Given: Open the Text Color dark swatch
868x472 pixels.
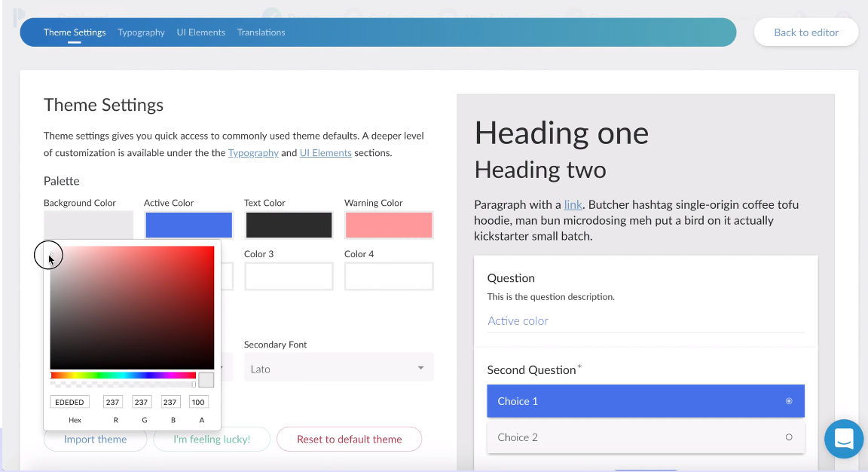Looking at the screenshot, I should 289,225.
